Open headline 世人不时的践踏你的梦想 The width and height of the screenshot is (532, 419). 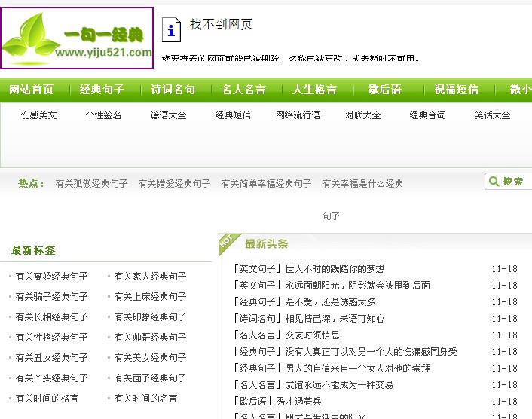coord(335,269)
